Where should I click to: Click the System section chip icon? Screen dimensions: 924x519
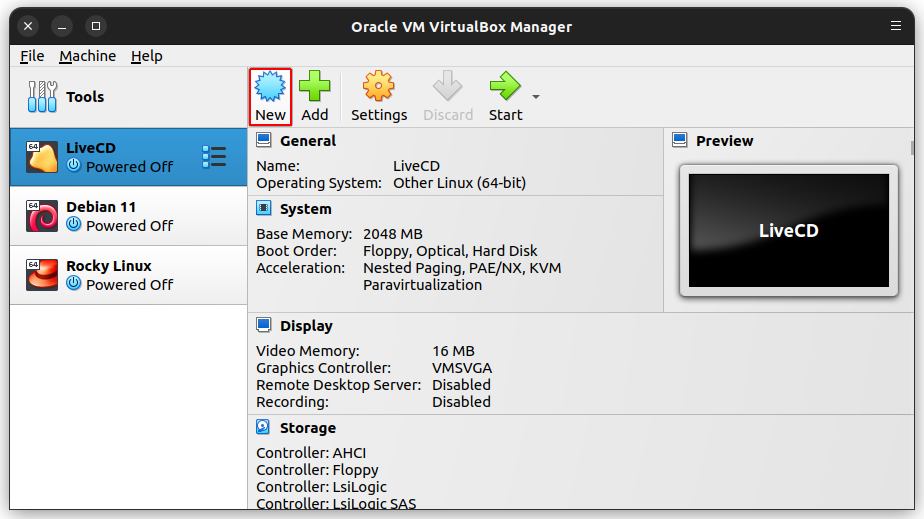(263, 208)
